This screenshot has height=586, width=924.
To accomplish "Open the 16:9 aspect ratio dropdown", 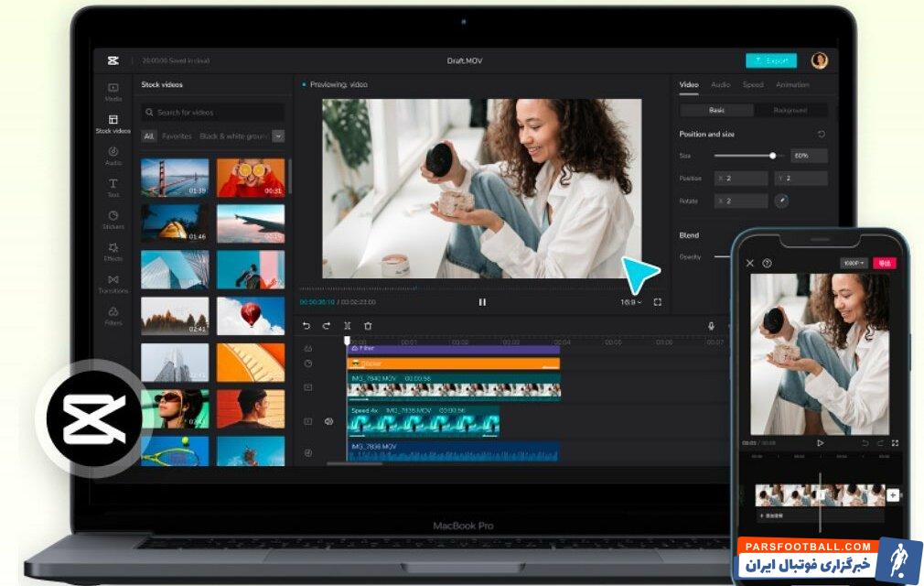I will 631,302.
